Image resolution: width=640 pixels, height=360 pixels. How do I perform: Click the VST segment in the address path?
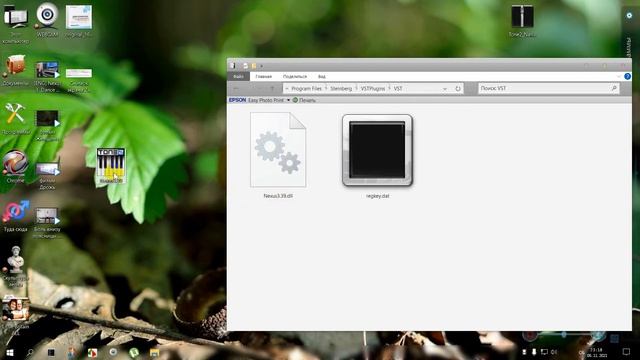pos(398,89)
